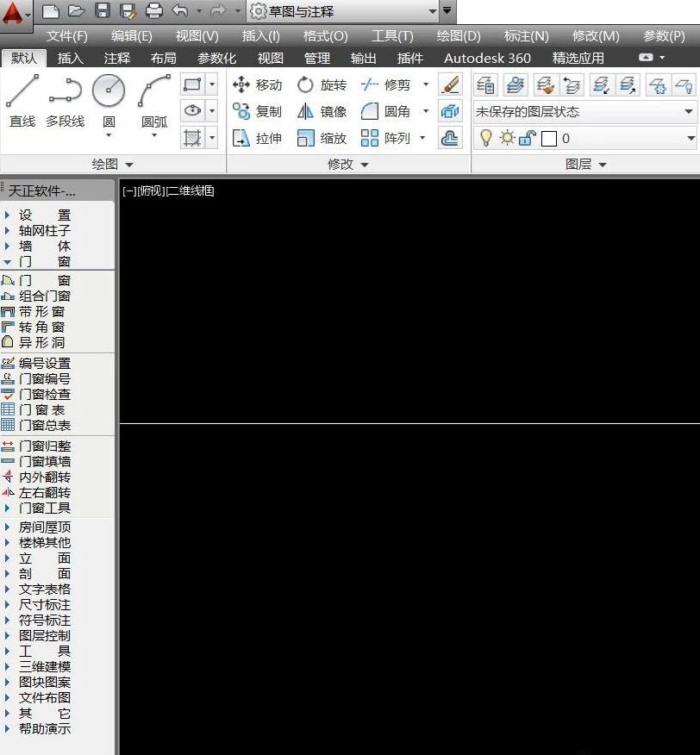This screenshot has height=755, width=700.
Task: Open the 未保存的图层状态 dropdown
Action: tap(688, 111)
